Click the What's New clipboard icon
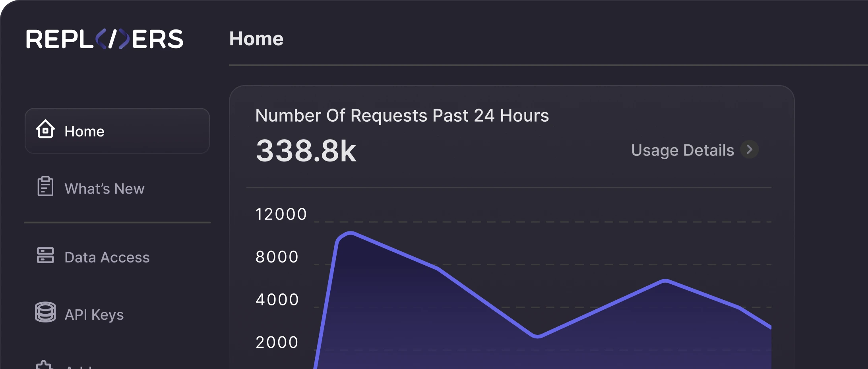 click(x=45, y=186)
